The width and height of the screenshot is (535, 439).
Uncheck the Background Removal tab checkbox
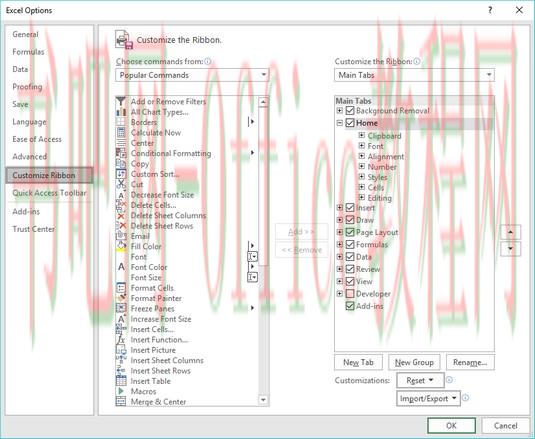click(x=350, y=111)
